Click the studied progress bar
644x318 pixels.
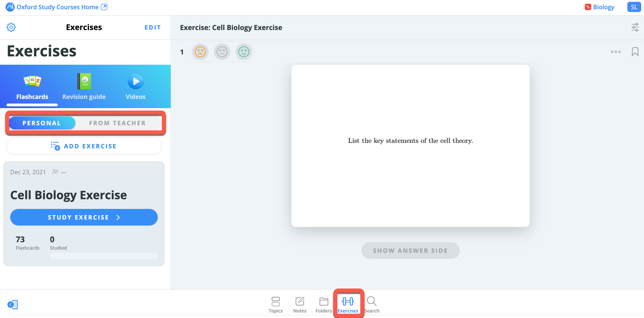pos(104,256)
